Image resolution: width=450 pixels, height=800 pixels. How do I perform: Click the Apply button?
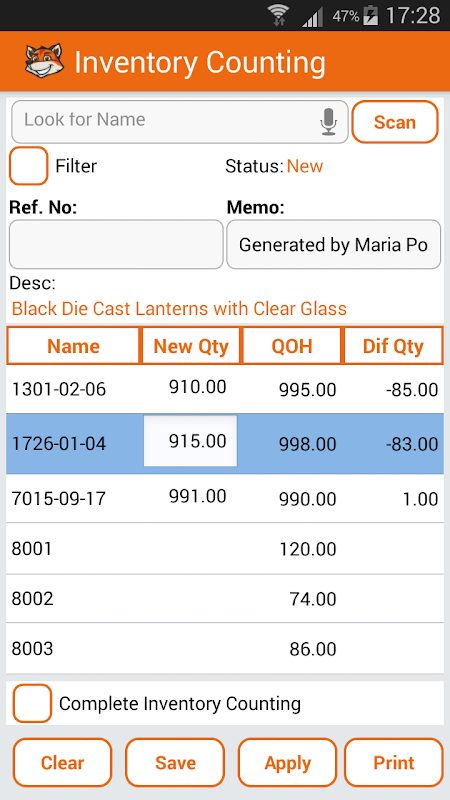[287, 763]
